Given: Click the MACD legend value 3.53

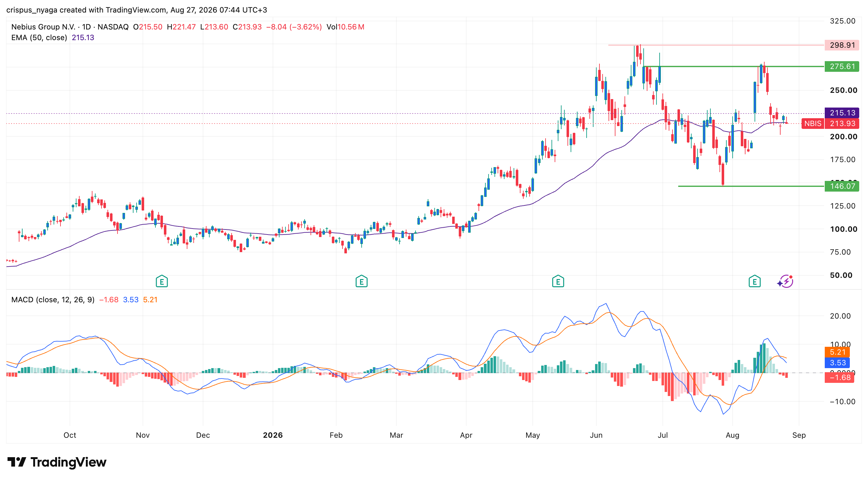Looking at the screenshot, I should [x=131, y=300].
